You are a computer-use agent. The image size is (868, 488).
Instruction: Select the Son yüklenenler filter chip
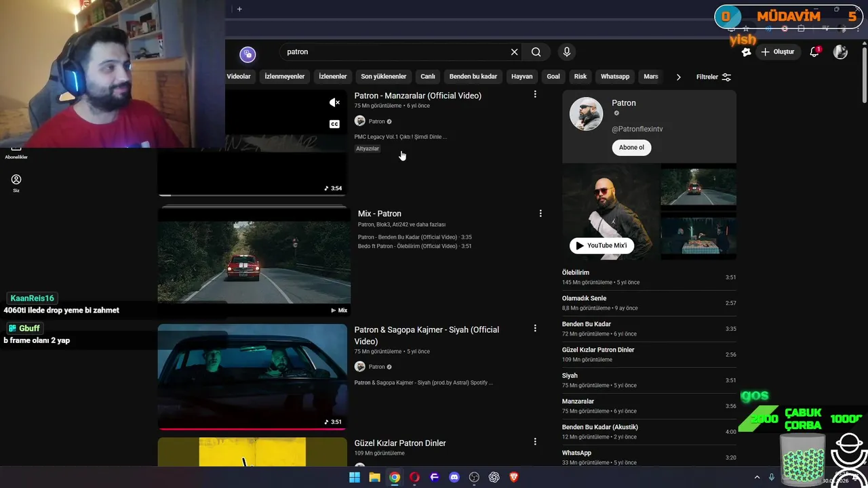point(384,77)
